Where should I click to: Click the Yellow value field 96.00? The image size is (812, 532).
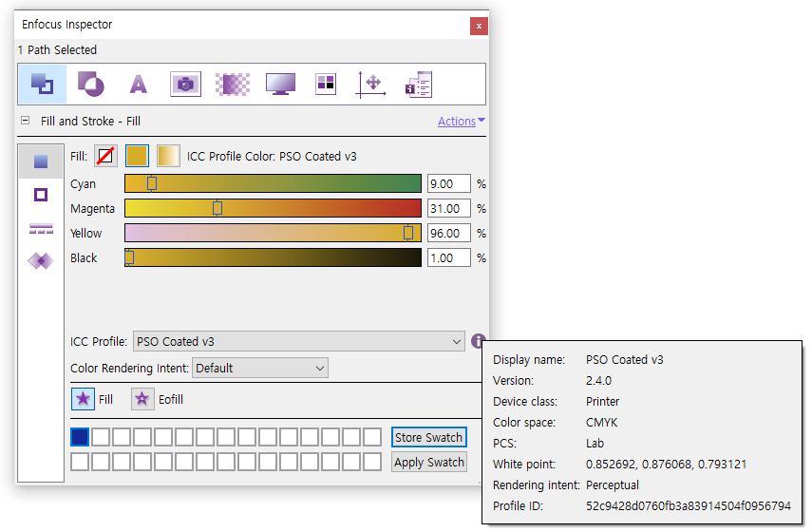click(x=449, y=233)
